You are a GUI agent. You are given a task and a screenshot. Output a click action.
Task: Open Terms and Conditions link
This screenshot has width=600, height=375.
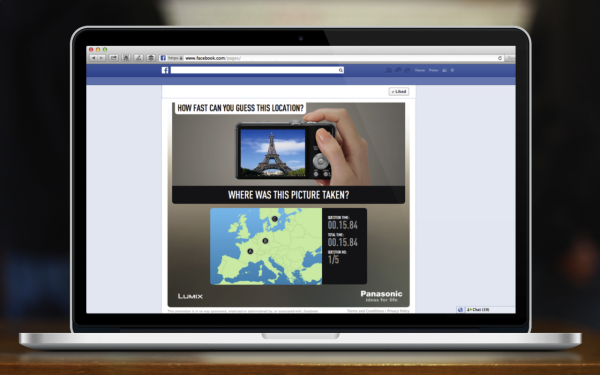[365, 311]
